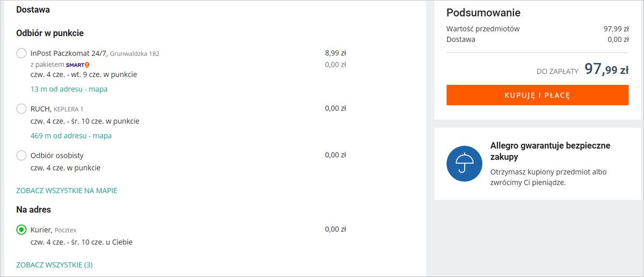The image size is (644, 277).
Task: Click "Allegro gwarantuje bezpieczne zakupy" heading
Action: coord(550,151)
